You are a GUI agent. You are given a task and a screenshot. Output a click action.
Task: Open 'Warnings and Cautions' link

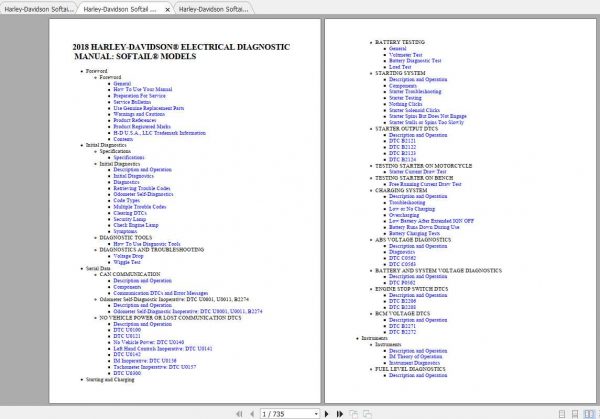point(139,114)
